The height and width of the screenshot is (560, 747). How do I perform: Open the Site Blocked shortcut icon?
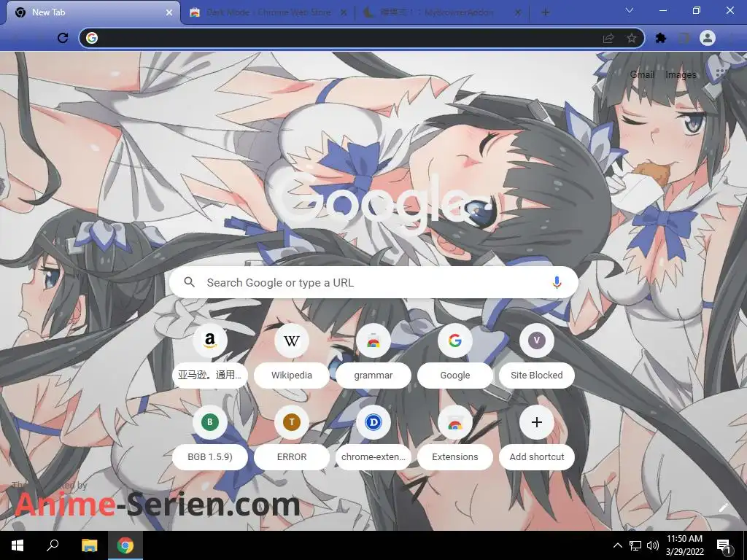[x=536, y=341]
